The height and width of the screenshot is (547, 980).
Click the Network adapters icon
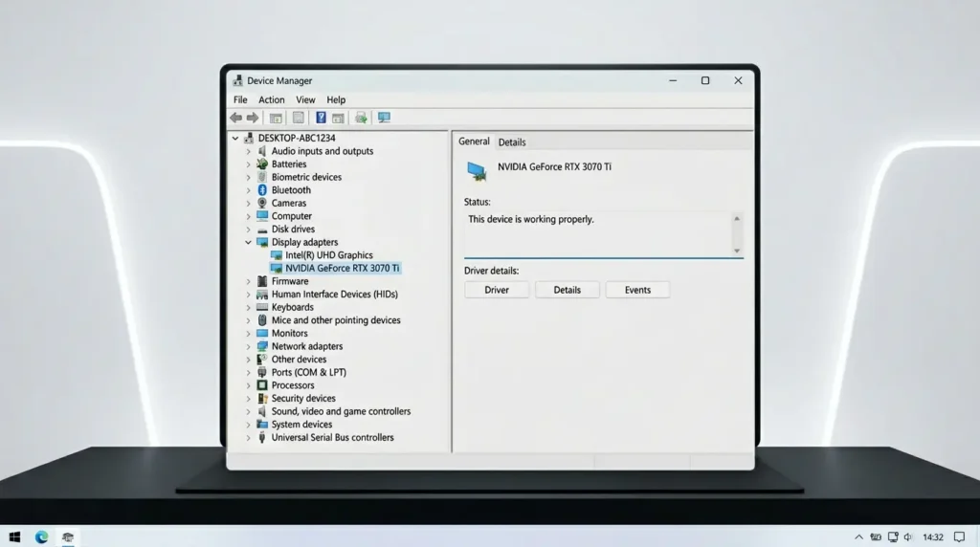[x=262, y=346]
